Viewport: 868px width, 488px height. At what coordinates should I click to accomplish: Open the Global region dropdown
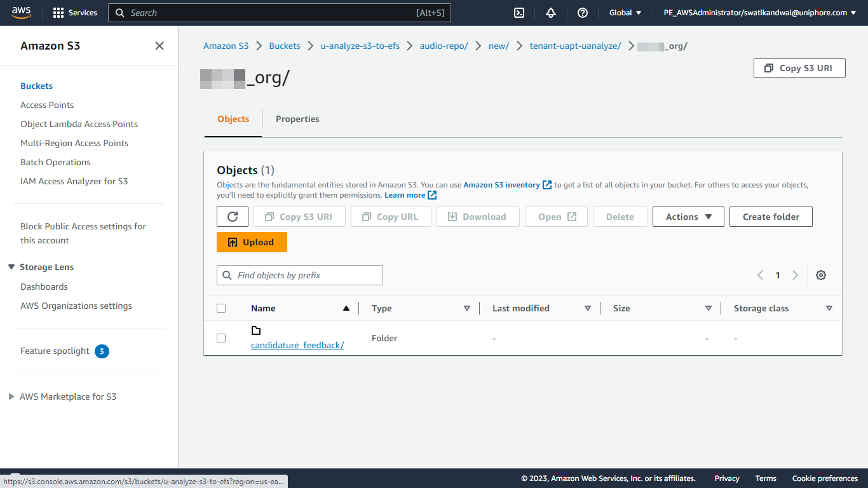pyautogui.click(x=625, y=13)
